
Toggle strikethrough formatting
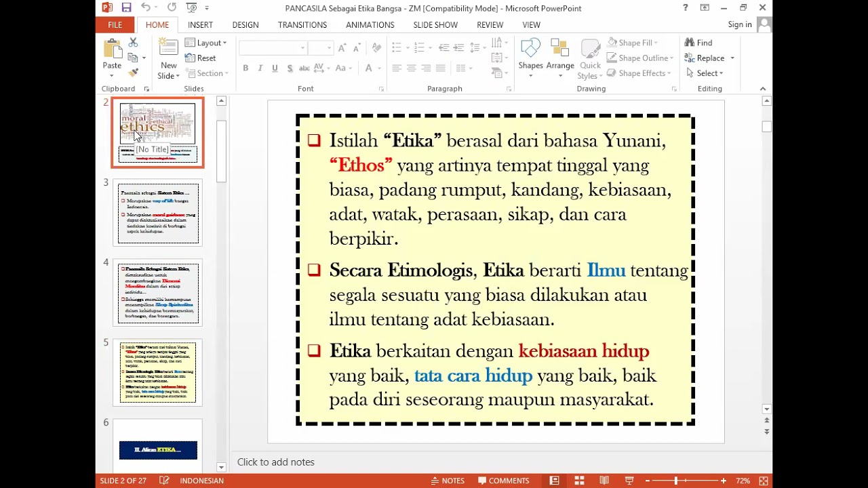pos(304,68)
